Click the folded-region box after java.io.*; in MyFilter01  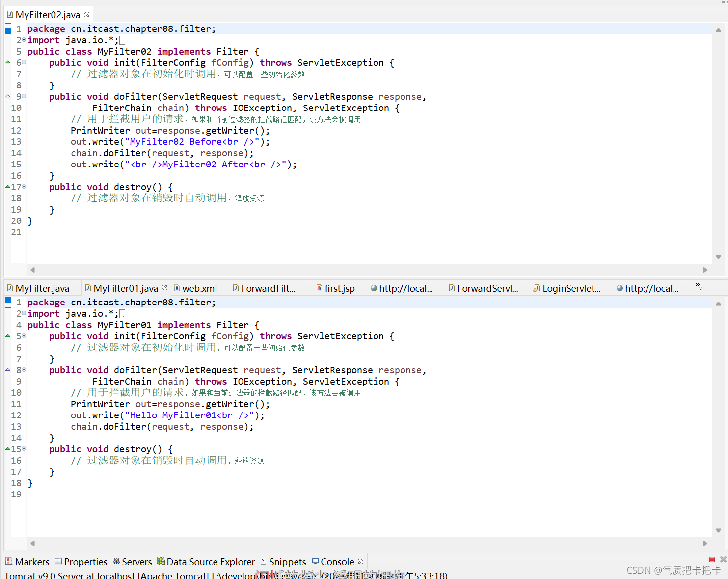[x=122, y=314]
